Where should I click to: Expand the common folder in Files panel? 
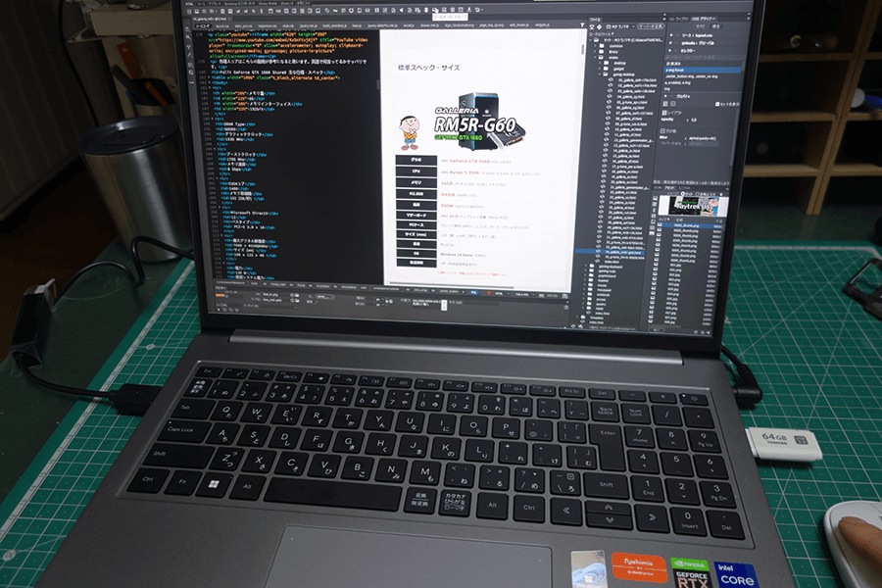click(595, 46)
